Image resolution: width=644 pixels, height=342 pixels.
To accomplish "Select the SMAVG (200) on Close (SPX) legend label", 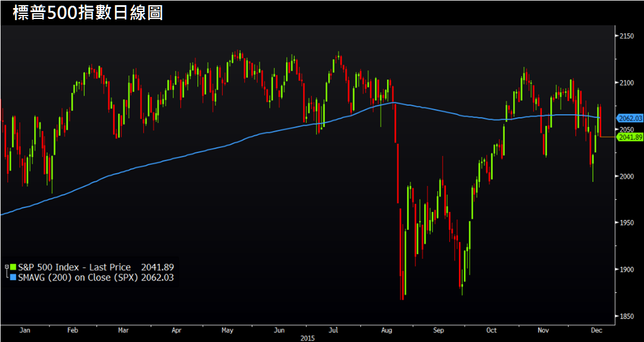I will pyautogui.click(x=78, y=278).
